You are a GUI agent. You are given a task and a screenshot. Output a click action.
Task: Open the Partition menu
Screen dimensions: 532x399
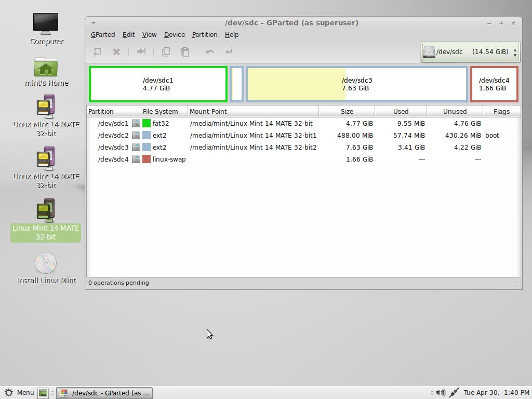pyautogui.click(x=204, y=34)
